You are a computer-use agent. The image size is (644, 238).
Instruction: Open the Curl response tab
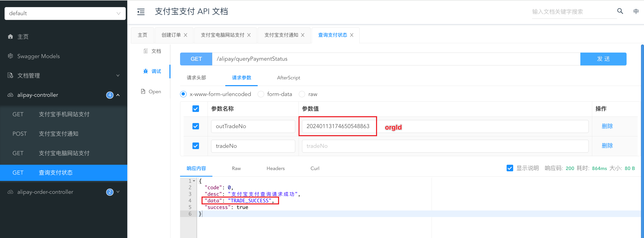315,169
